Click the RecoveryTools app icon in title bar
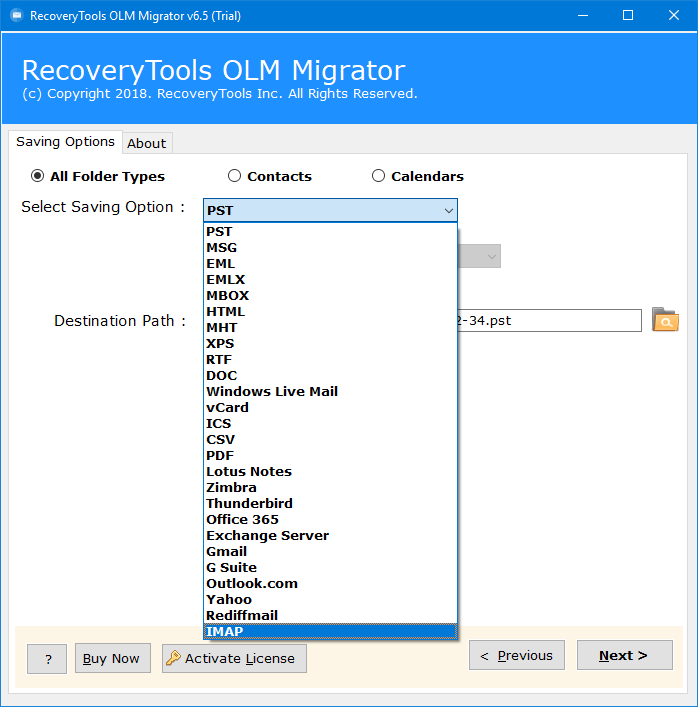The width and height of the screenshot is (698, 707). click(x=17, y=16)
